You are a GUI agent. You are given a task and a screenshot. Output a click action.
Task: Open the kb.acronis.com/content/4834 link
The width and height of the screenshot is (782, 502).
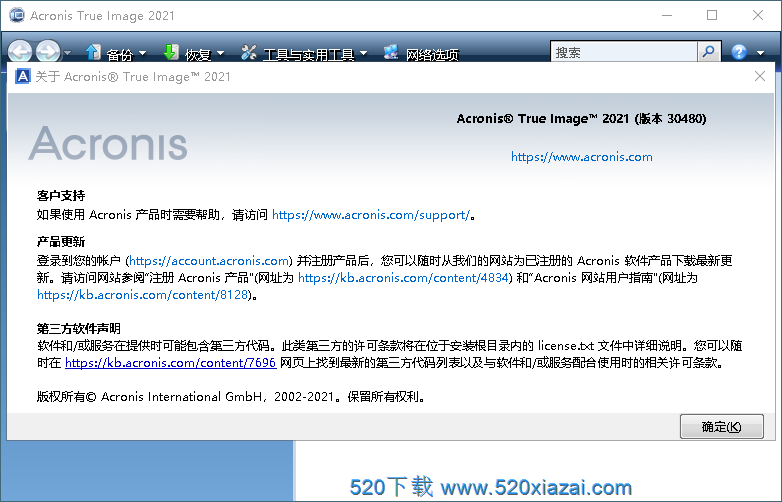403,278
